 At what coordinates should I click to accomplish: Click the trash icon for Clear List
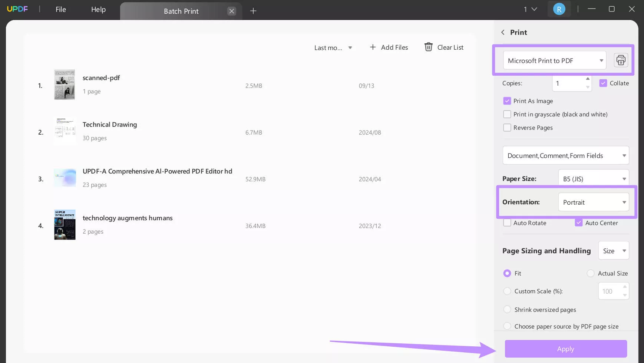point(428,47)
